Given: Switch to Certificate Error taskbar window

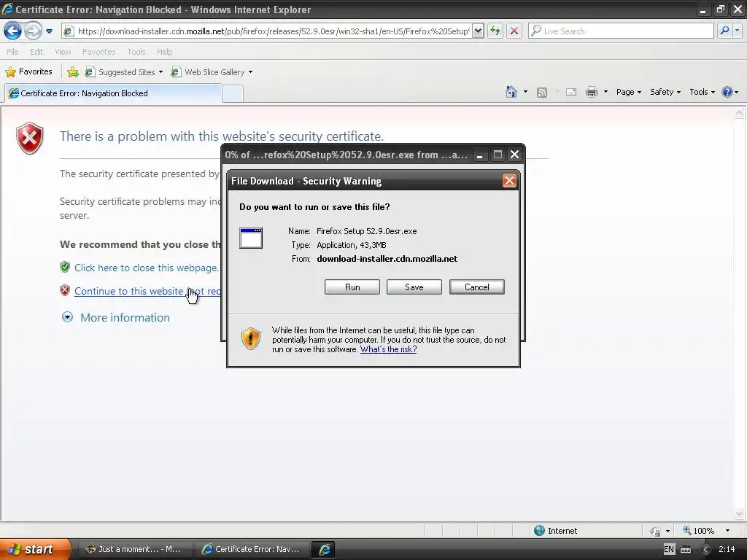Looking at the screenshot, I should tap(252, 549).
